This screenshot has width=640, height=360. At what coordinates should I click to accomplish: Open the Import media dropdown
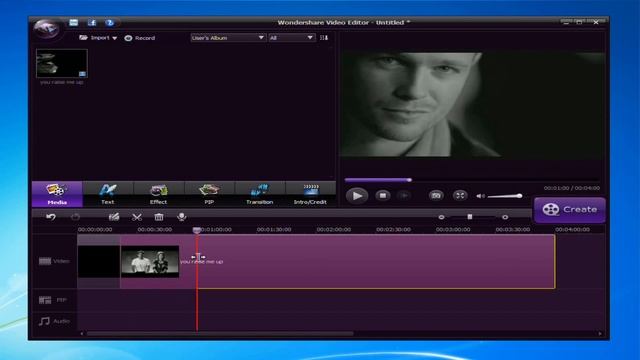pos(98,38)
